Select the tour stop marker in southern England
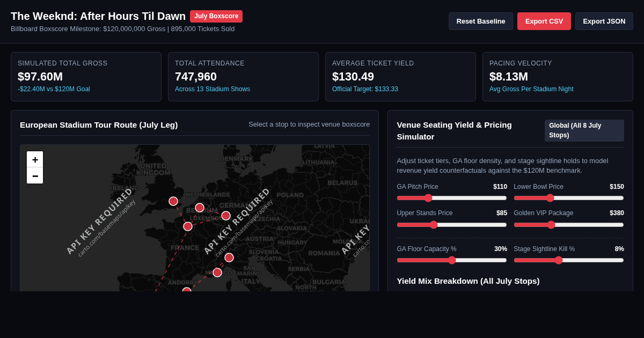644x338 pixels. click(x=173, y=201)
